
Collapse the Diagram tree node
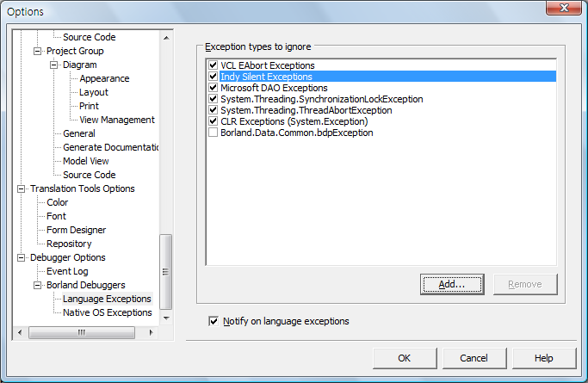[x=53, y=65]
